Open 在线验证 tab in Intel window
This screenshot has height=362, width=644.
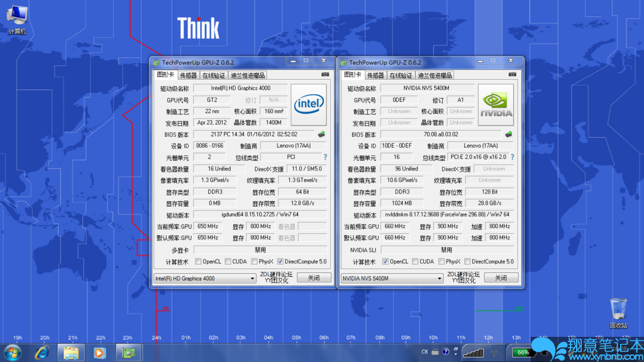click(214, 75)
